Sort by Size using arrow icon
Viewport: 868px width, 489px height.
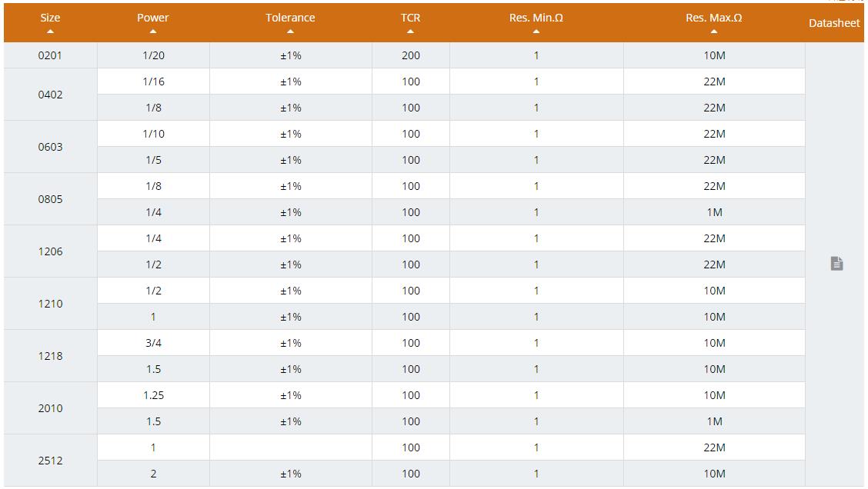point(50,32)
